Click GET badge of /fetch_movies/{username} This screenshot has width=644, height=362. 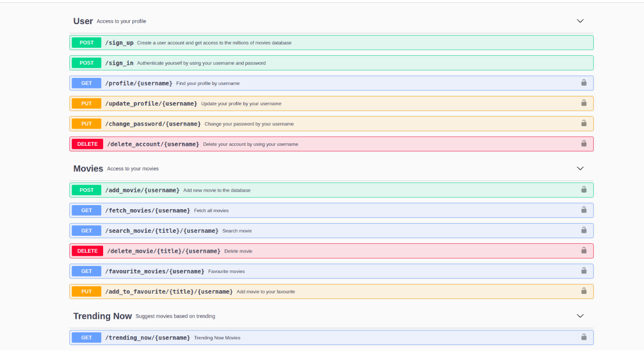(x=87, y=210)
